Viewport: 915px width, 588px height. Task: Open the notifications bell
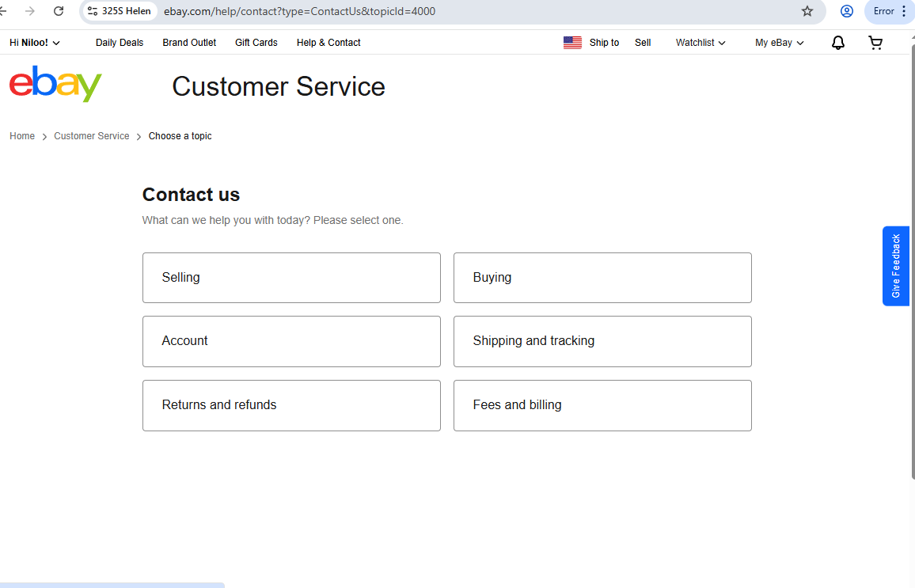point(838,43)
